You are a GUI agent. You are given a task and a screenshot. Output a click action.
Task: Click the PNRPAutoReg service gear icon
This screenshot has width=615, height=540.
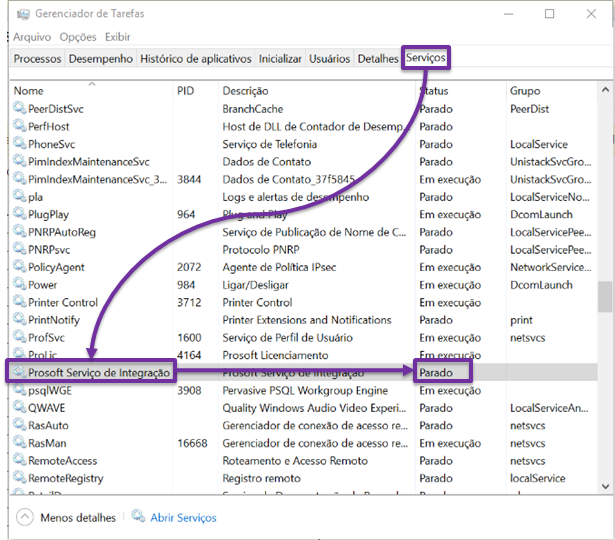tap(19, 231)
